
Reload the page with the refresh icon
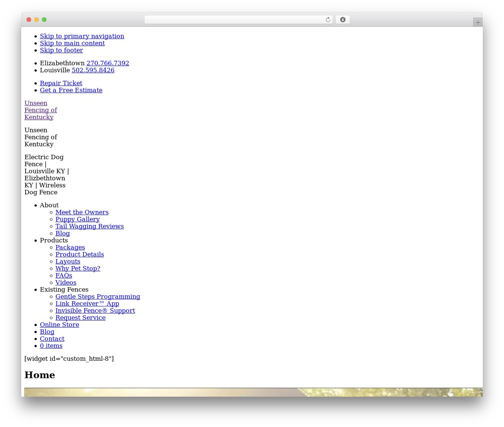coord(328,20)
